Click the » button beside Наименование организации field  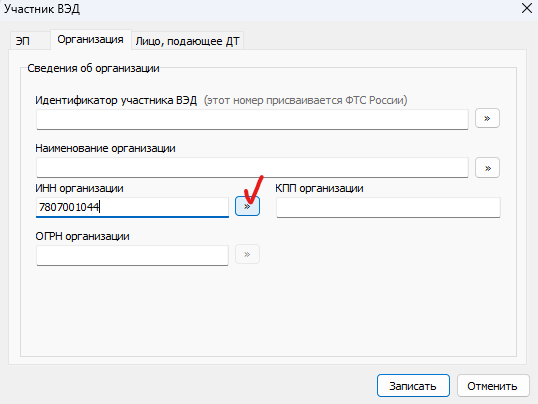[487, 168]
